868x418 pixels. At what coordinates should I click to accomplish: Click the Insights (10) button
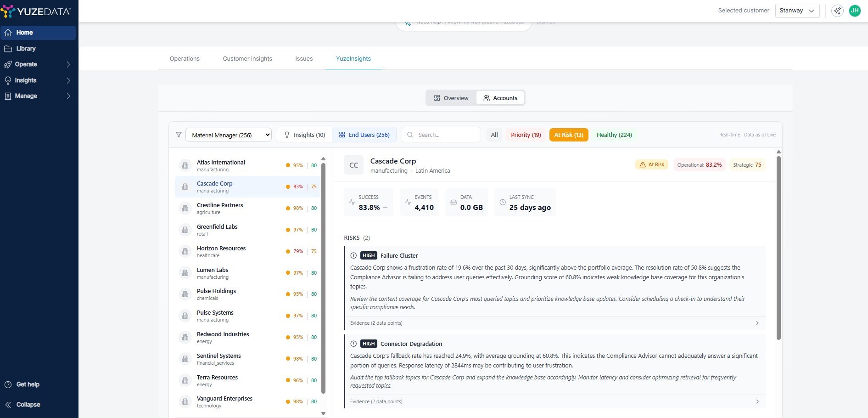(x=305, y=135)
